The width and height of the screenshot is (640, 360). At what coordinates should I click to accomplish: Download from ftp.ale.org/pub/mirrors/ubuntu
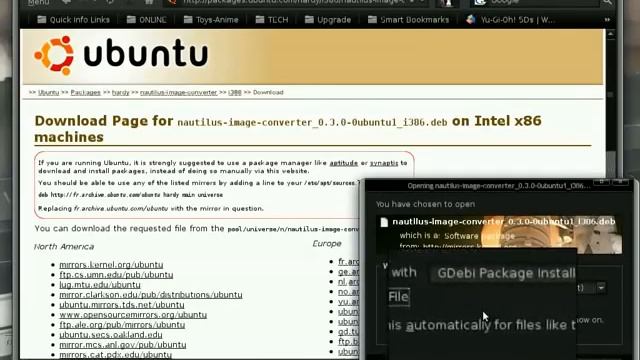(x=122, y=324)
